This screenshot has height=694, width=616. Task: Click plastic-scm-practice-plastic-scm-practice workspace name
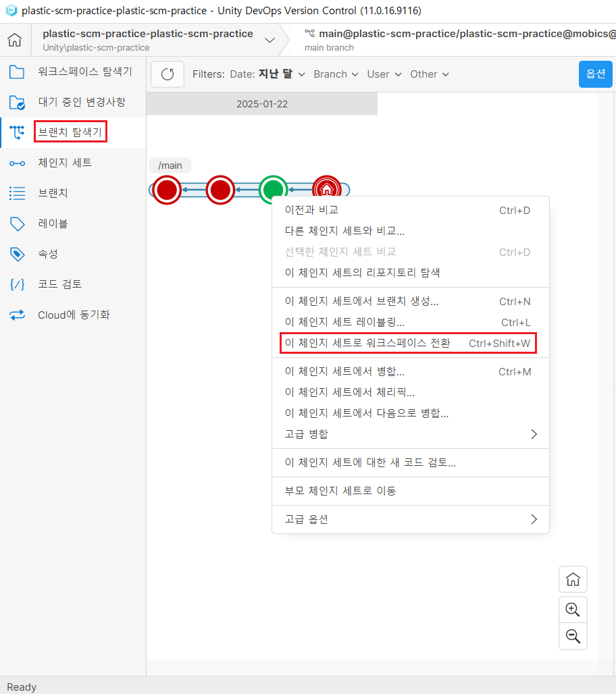click(x=148, y=34)
